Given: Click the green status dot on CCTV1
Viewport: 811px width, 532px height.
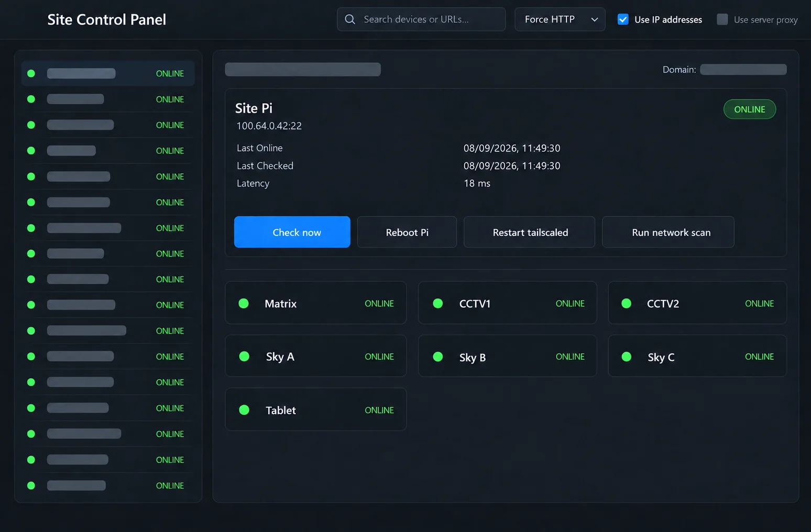Looking at the screenshot, I should point(438,303).
